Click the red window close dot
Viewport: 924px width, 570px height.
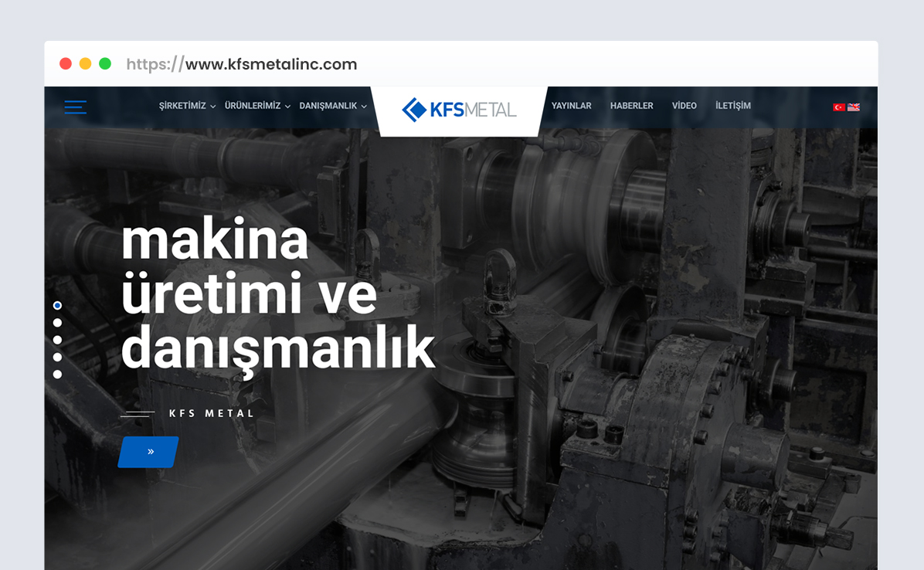click(66, 64)
